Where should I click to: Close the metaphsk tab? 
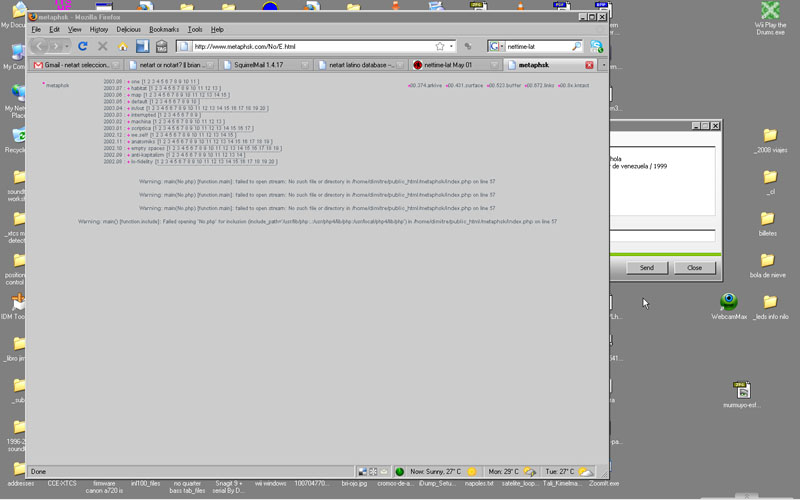[x=589, y=65]
